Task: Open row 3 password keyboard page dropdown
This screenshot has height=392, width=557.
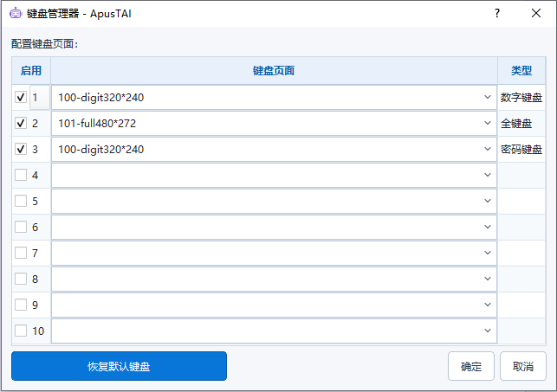Action: pos(274,149)
